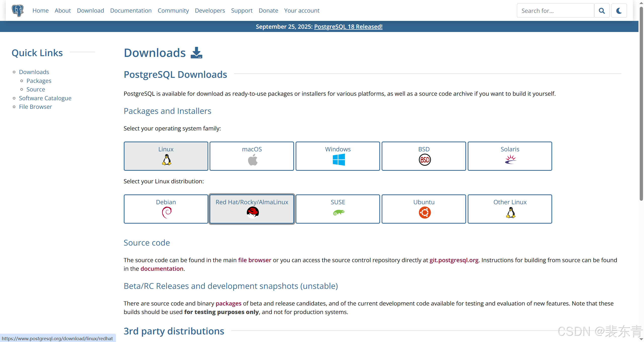
Task: Open Documentation in top navigation
Action: pyautogui.click(x=131, y=11)
